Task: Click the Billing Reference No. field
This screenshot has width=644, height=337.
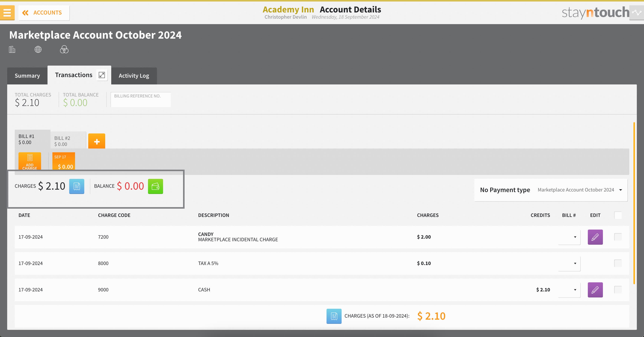Action: (x=141, y=100)
